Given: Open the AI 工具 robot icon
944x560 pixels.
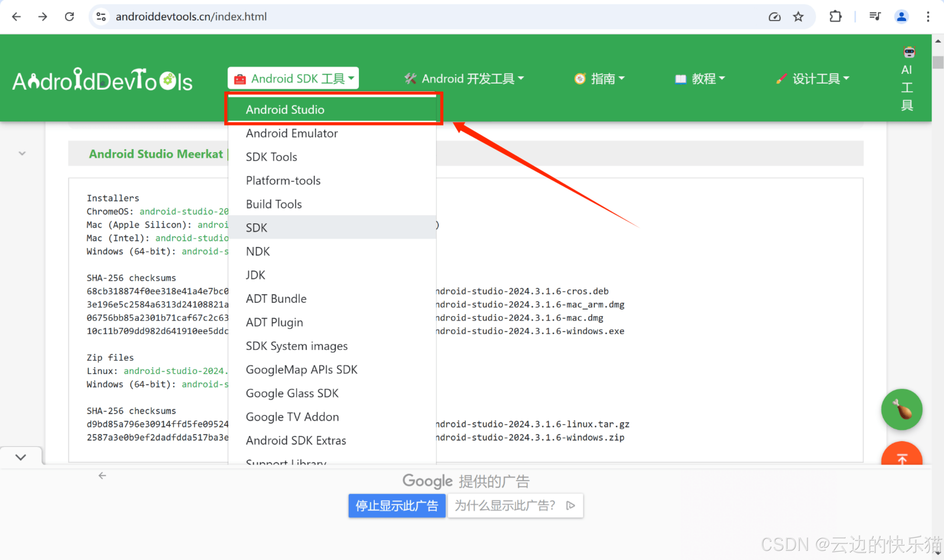Looking at the screenshot, I should pos(909,52).
